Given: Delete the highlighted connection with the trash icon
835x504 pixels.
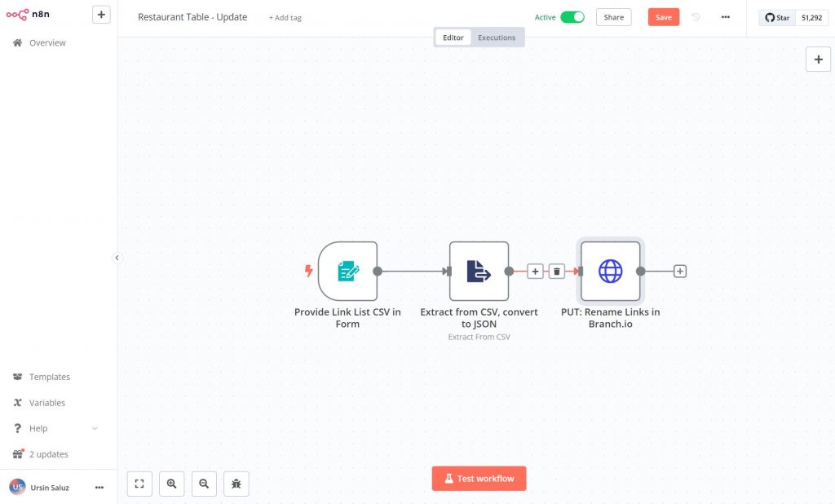Looking at the screenshot, I should pos(556,272).
